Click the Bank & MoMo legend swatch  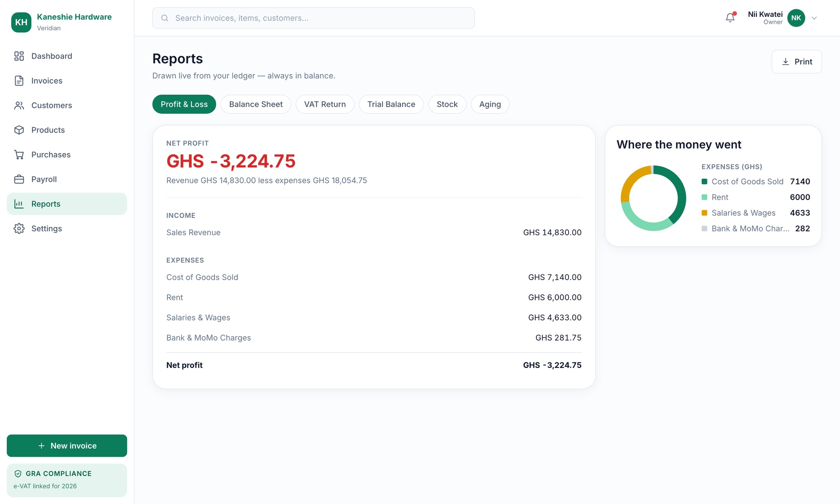(x=704, y=228)
